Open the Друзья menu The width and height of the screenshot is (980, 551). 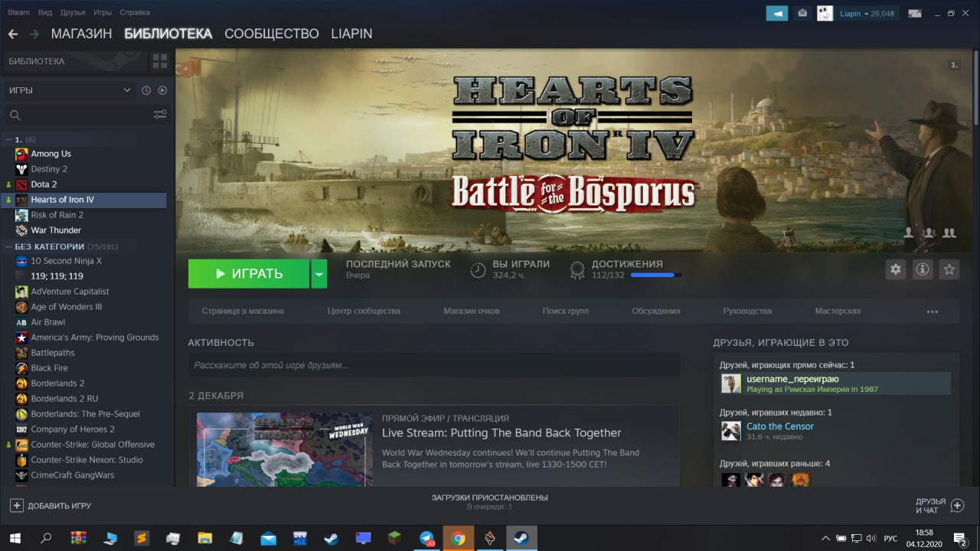(73, 12)
